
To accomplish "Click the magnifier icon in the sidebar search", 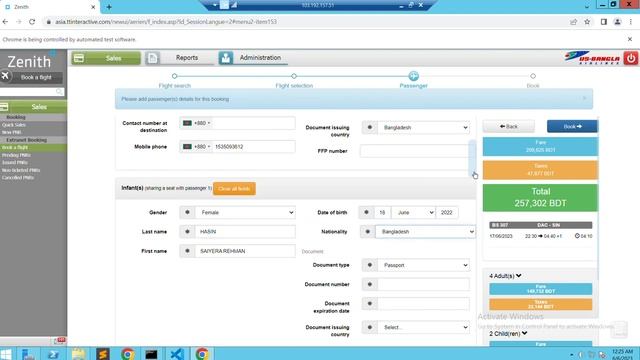I will click(60, 92).
